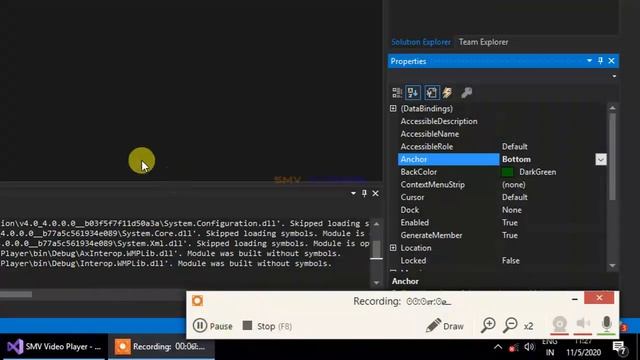Toggle system sound speaker in recorder
Screen dimensions: 640x360
[583, 324]
